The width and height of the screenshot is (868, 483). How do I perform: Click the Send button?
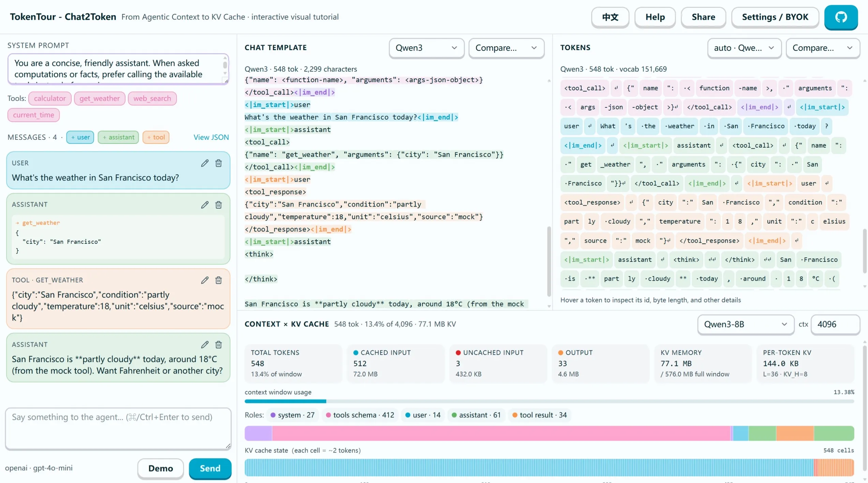pyautogui.click(x=210, y=468)
